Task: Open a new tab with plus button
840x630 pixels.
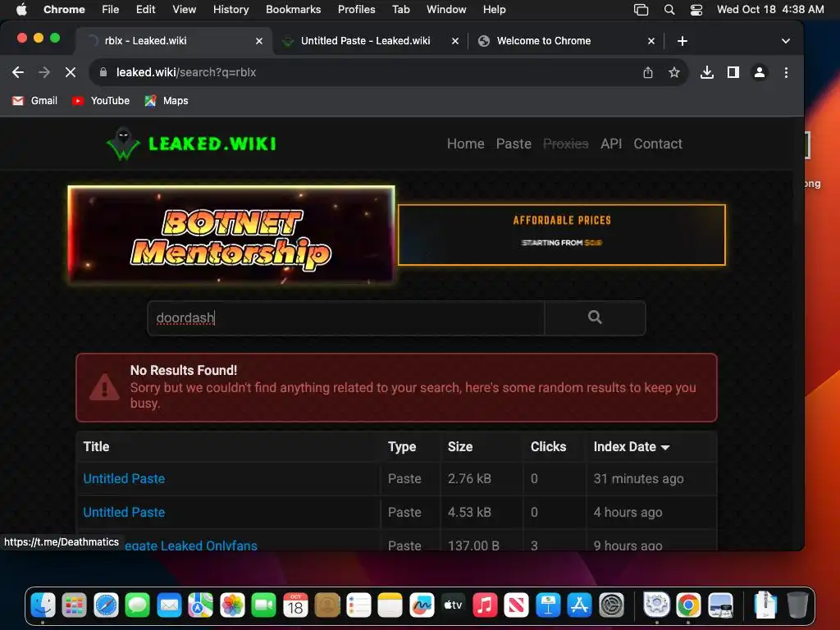Action: [x=682, y=41]
